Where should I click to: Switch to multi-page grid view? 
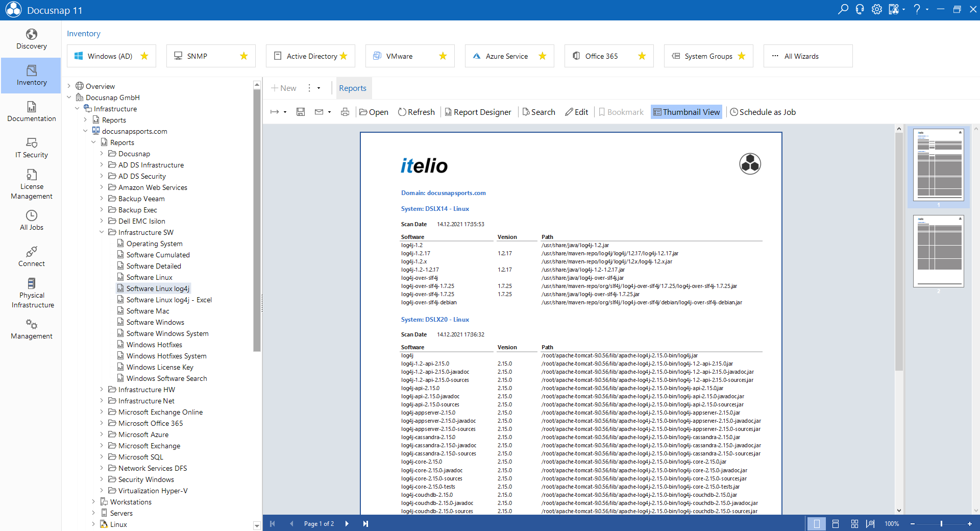[854, 523]
